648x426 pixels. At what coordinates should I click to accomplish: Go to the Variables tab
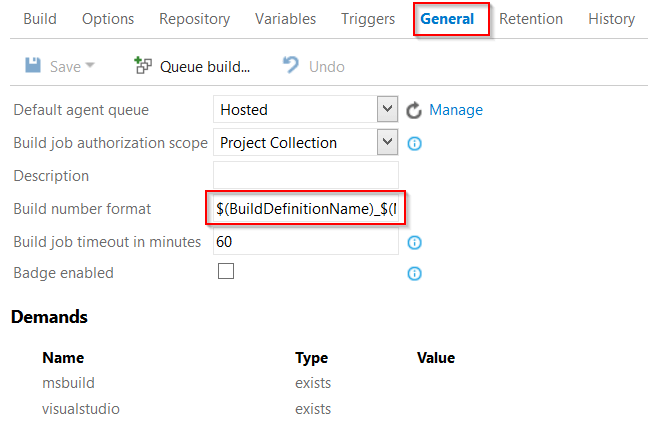click(285, 19)
